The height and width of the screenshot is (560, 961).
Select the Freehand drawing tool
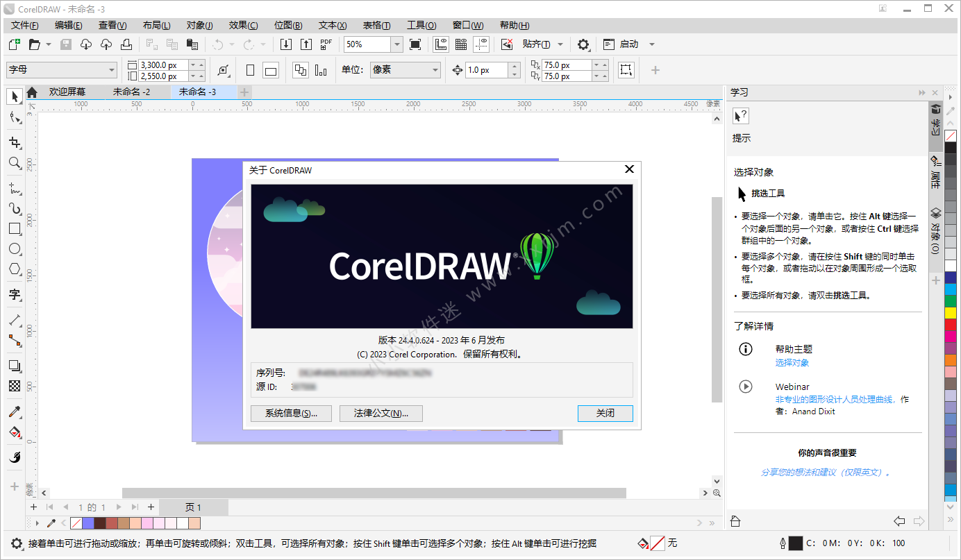15,188
